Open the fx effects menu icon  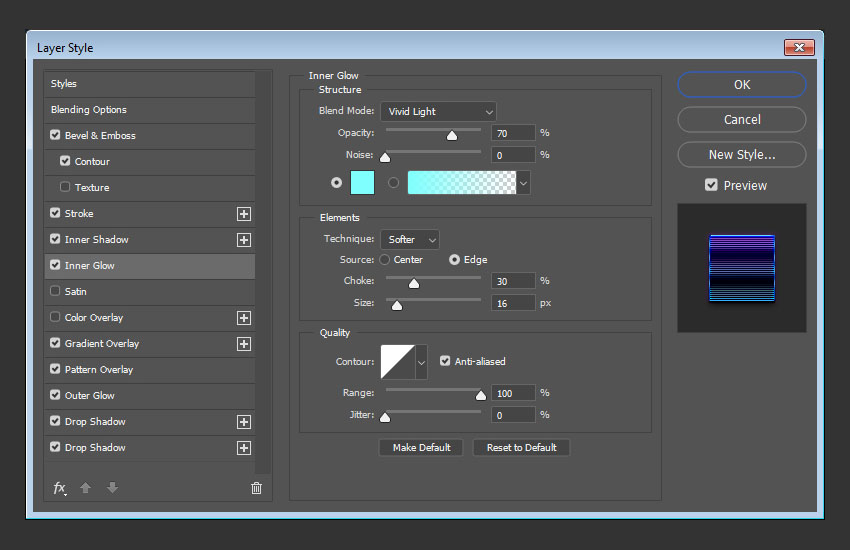[x=60, y=488]
